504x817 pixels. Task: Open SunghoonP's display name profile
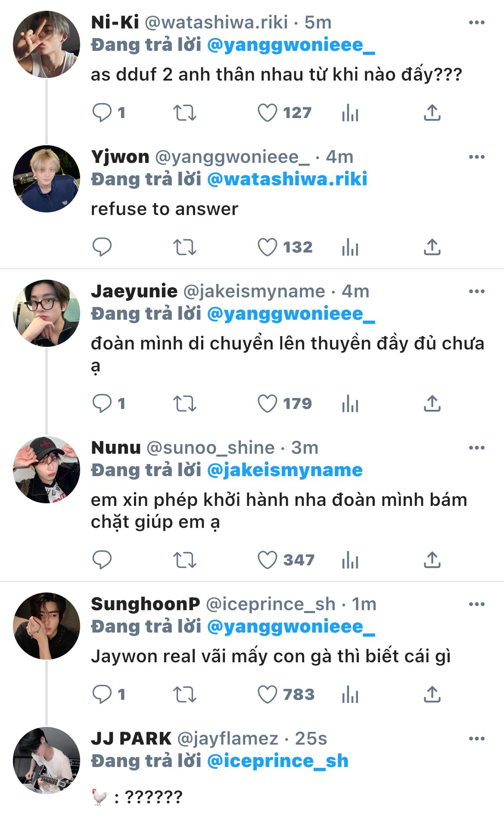145,604
